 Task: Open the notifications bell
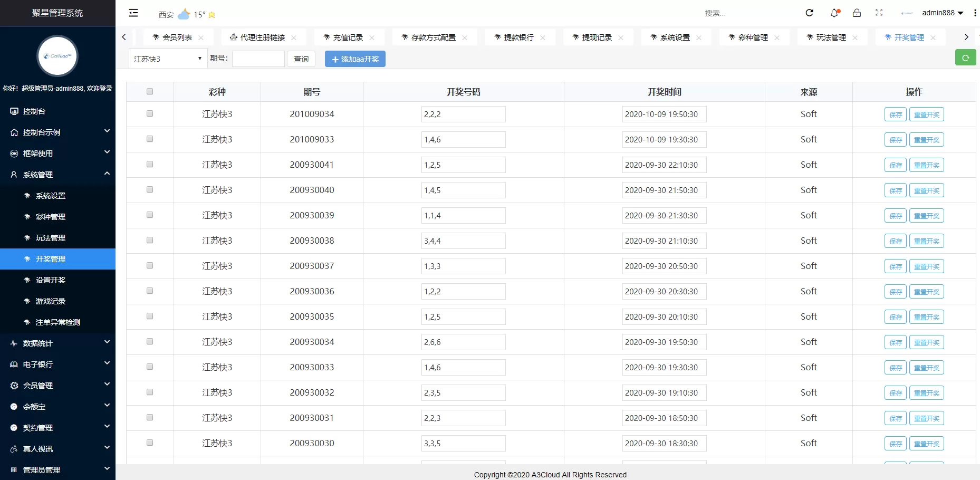834,13
